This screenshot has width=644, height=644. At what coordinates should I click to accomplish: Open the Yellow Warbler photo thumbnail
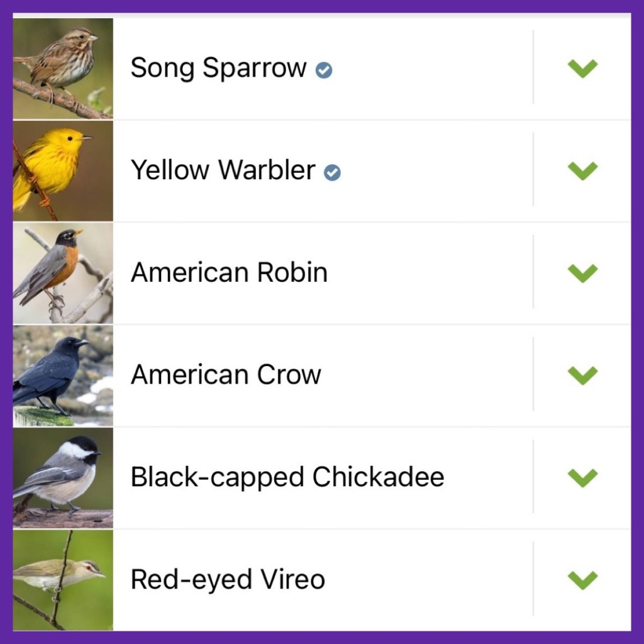click(x=63, y=171)
